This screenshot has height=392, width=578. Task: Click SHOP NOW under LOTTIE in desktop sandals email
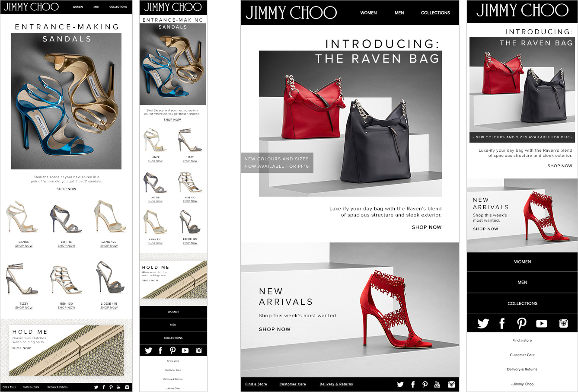(66, 246)
